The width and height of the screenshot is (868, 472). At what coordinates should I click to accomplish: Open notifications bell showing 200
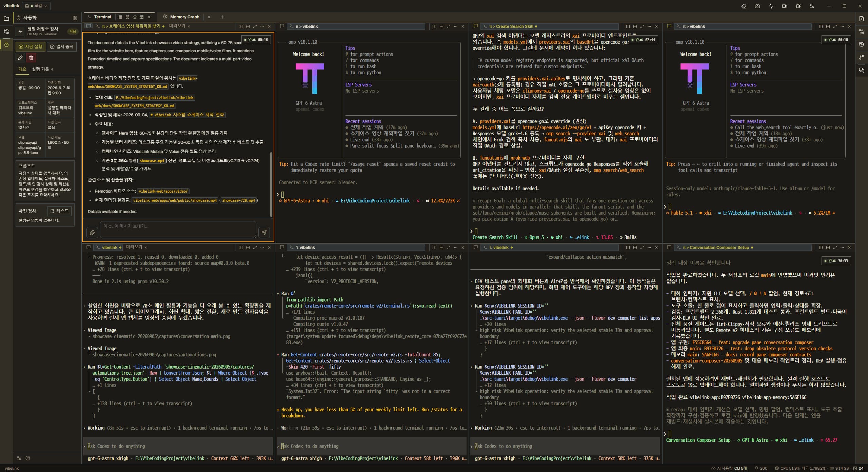tap(761, 468)
